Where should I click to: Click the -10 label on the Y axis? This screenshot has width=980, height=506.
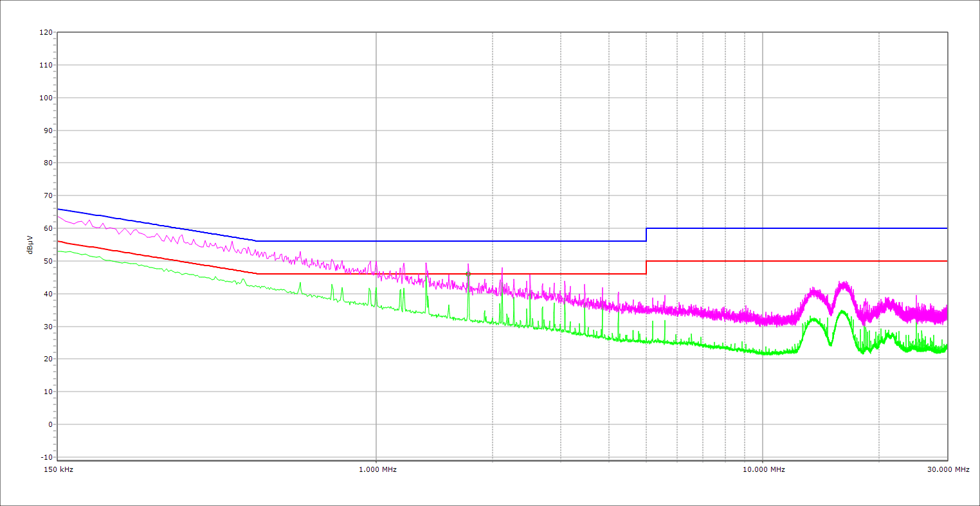coord(46,457)
